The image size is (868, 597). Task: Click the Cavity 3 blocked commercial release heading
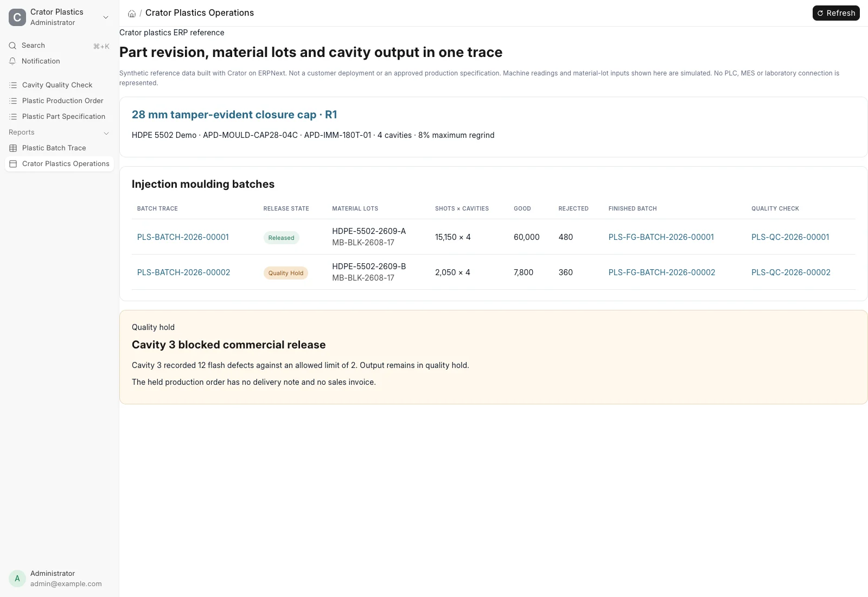coord(228,345)
